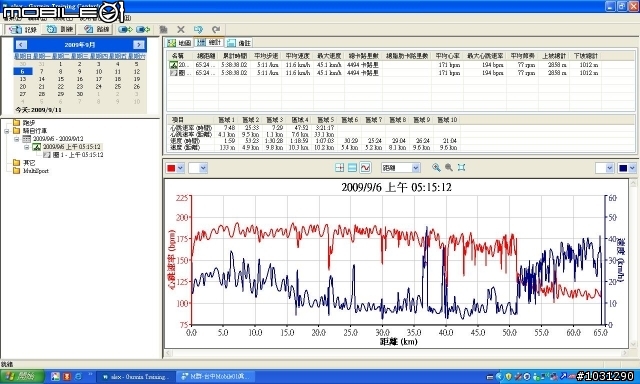
Task: Switch to the 地圖 map tab
Action: pyautogui.click(x=179, y=43)
